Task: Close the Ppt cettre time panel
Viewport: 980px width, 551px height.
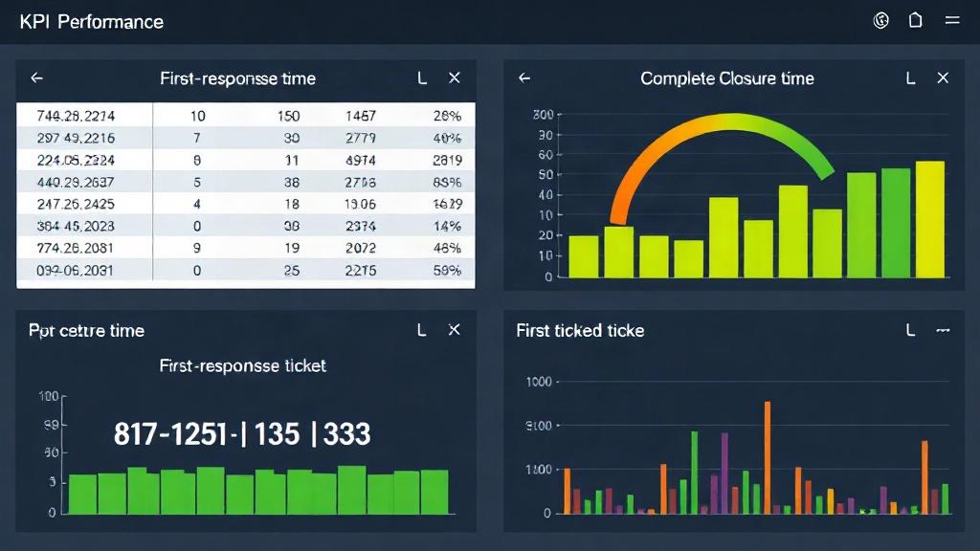Action: pyautogui.click(x=455, y=330)
